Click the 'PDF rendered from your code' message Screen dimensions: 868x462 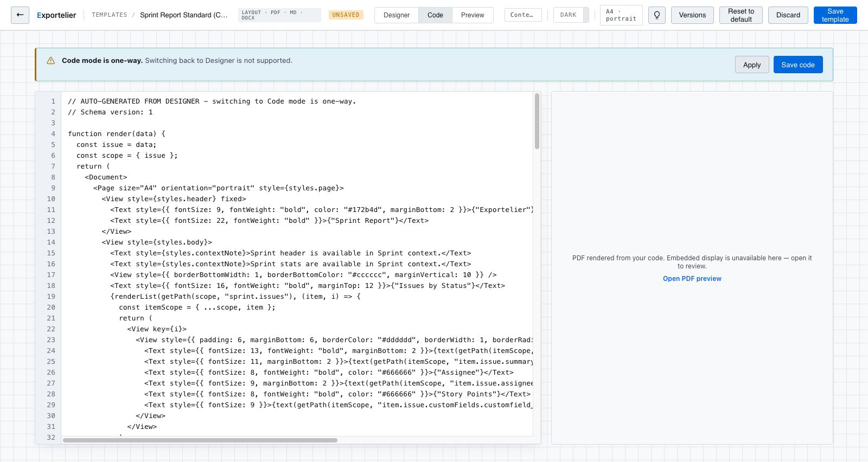[692, 262]
